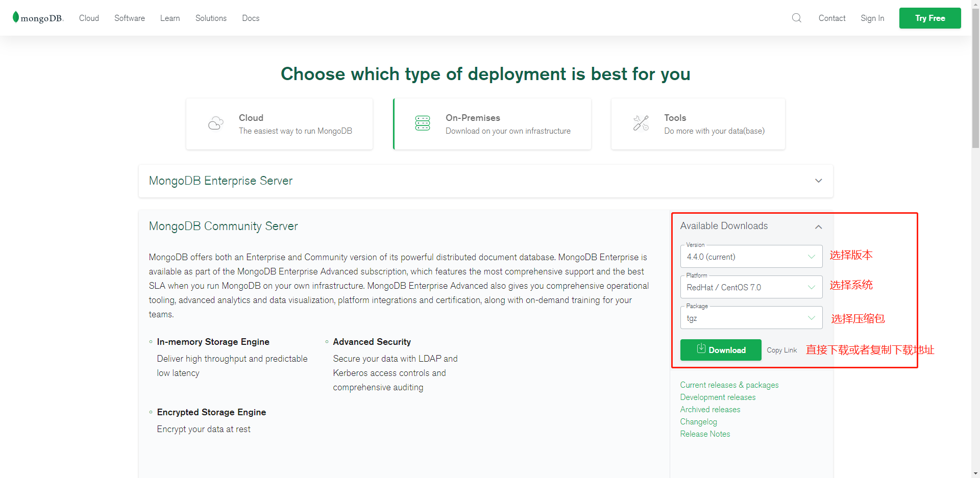980x478 pixels.
Task: Click "The easiest way to run MongoDB" text
Action: [x=296, y=131]
